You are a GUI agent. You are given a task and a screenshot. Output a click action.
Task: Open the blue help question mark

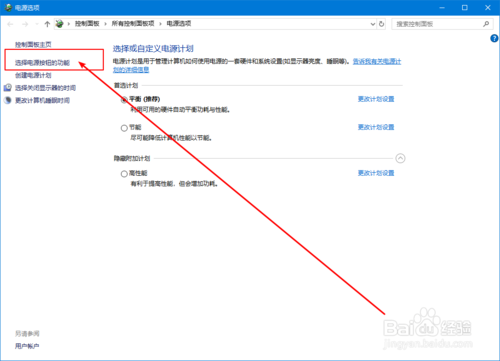pyautogui.click(x=494, y=38)
